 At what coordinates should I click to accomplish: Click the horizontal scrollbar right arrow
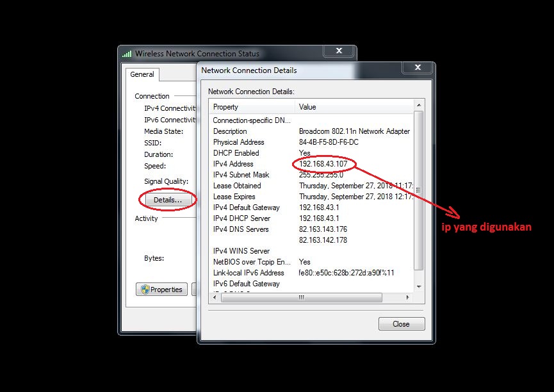[x=408, y=298]
